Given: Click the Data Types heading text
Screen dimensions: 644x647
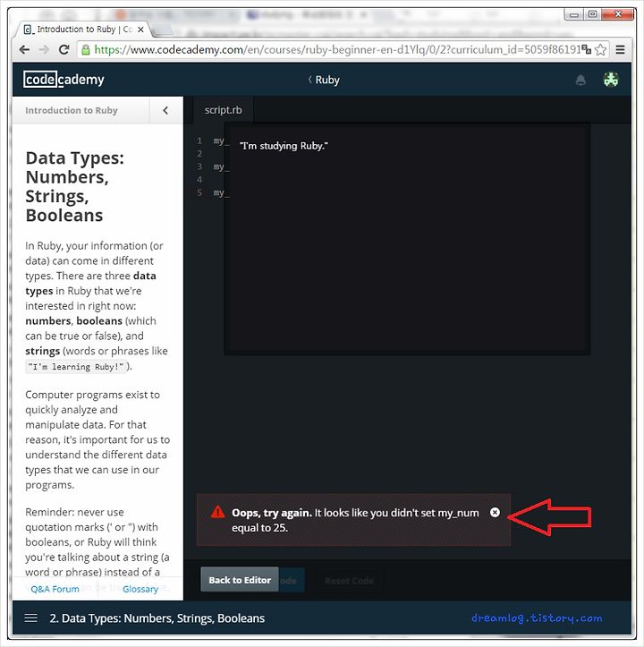Looking at the screenshot, I should coord(74,186).
